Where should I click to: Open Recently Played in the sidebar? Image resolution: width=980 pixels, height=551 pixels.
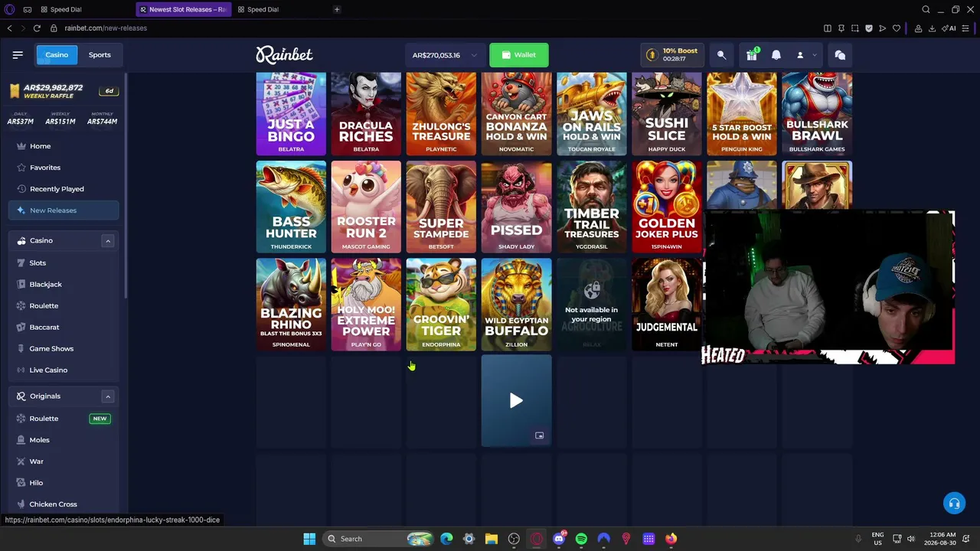click(64, 189)
